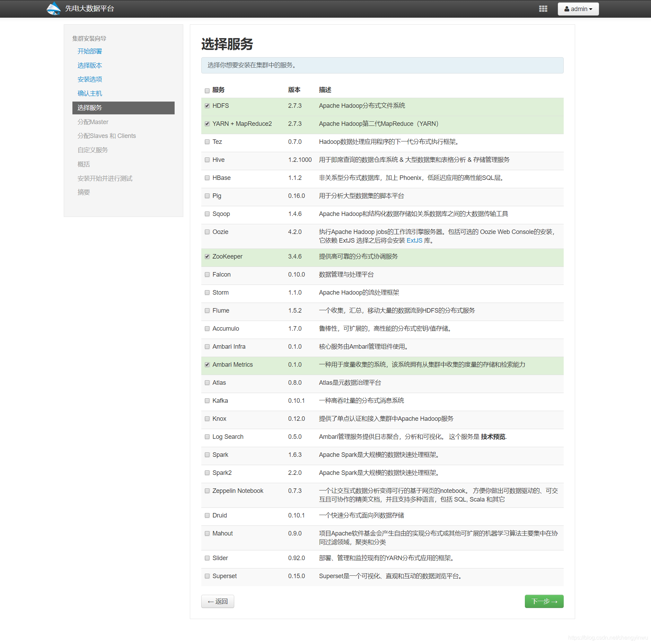Select the Oozie service checkbox
The width and height of the screenshot is (651, 644).
pyautogui.click(x=207, y=232)
